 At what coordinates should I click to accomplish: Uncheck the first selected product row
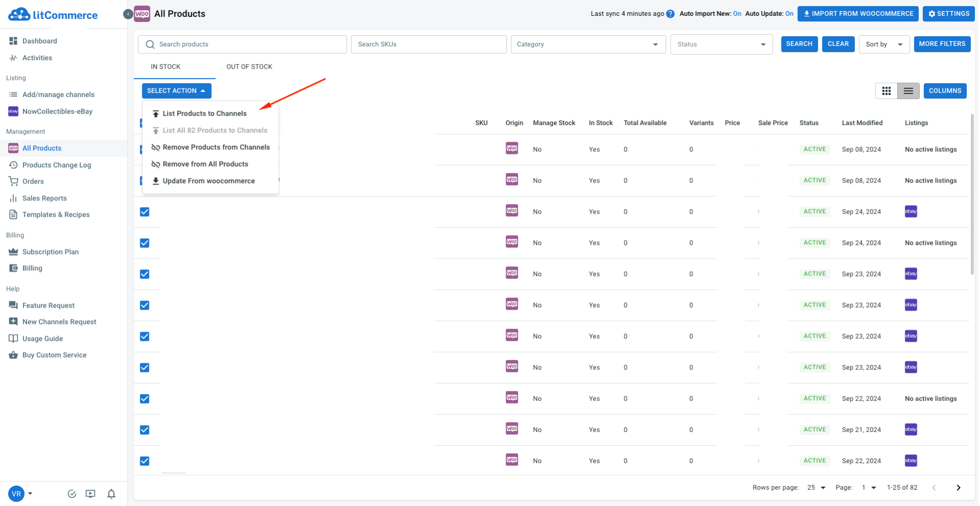click(144, 150)
